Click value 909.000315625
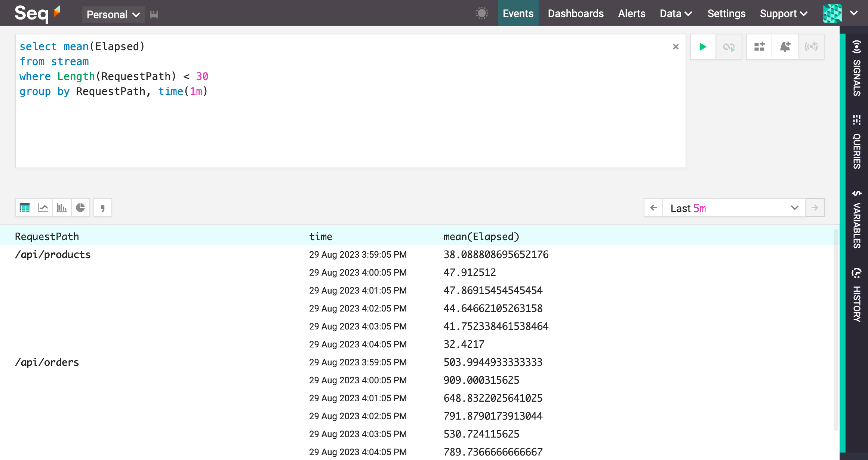The height and width of the screenshot is (460, 868). 481,380
